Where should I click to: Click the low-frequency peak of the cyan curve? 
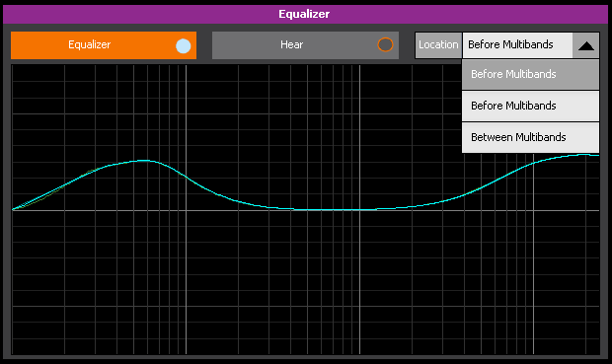[x=144, y=161]
